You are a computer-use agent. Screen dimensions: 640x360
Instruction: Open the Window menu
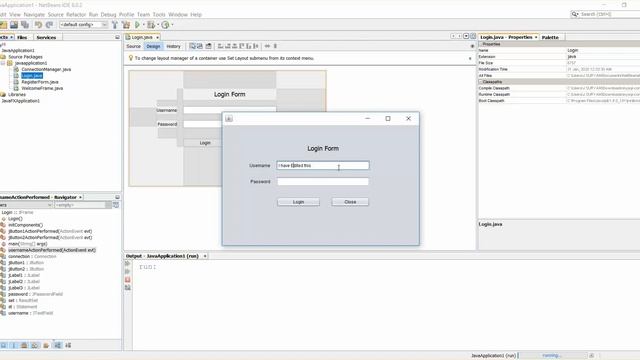178,14
